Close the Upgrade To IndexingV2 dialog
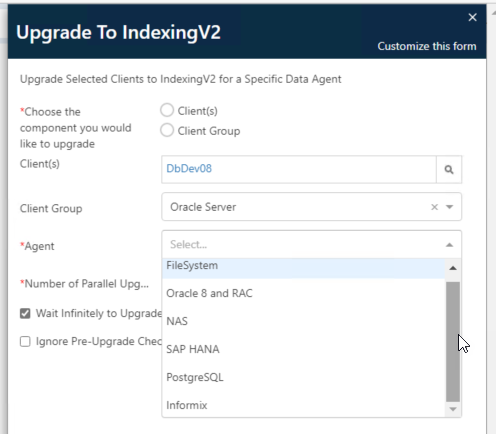The width and height of the screenshot is (496, 434). [x=472, y=17]
